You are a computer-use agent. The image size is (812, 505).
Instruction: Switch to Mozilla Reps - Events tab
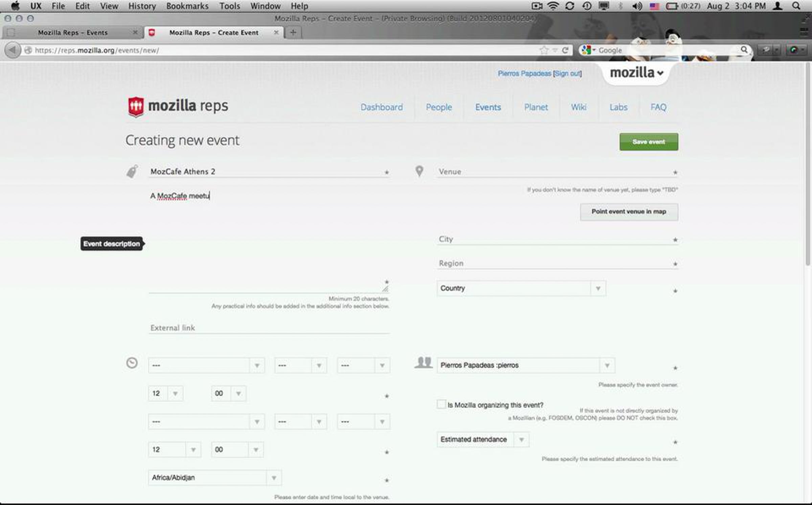[72, 32]
